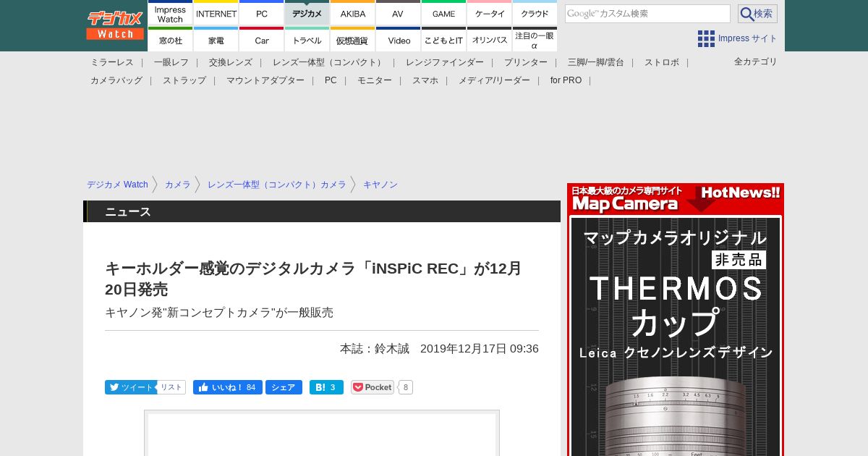Go to プリンター category

(526, 62)
